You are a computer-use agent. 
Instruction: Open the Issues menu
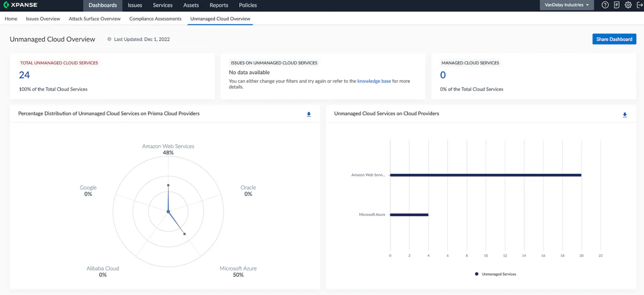click(x=135, y=5)
